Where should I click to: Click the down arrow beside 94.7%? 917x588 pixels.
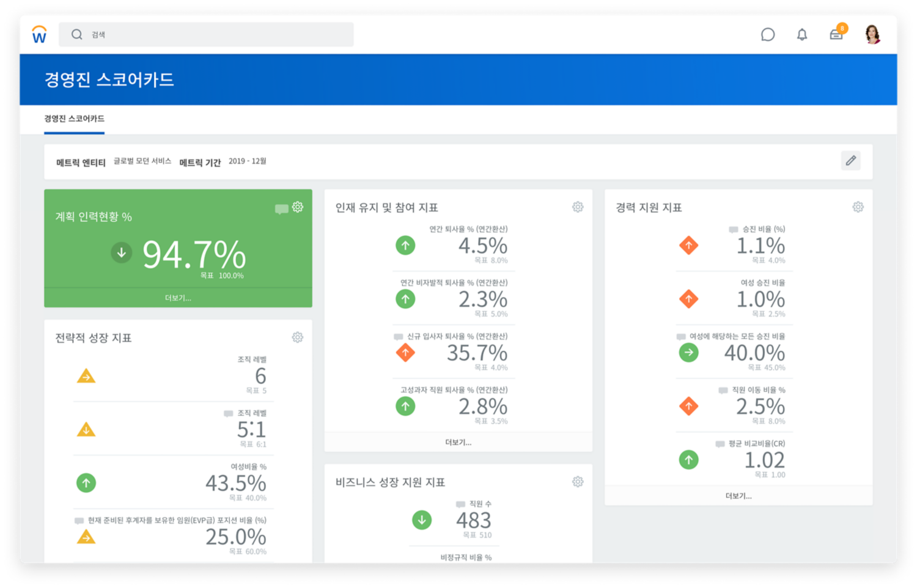point(121,252)
